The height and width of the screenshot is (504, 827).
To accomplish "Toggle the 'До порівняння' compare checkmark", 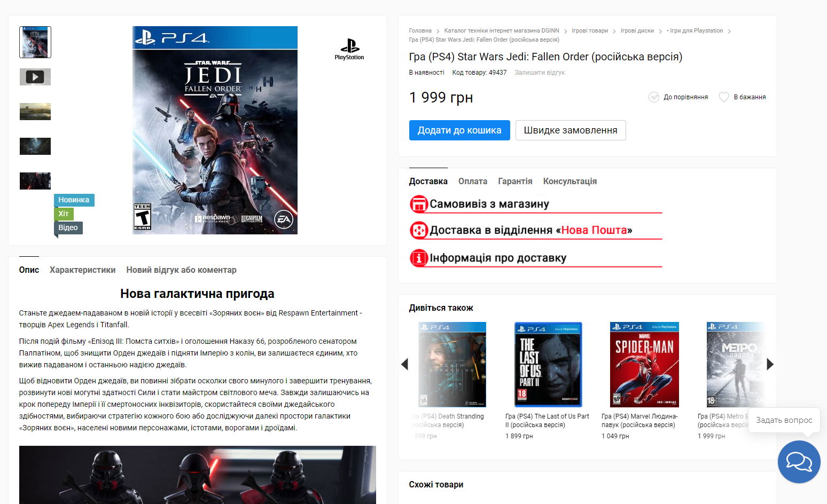I will [654, 97].
